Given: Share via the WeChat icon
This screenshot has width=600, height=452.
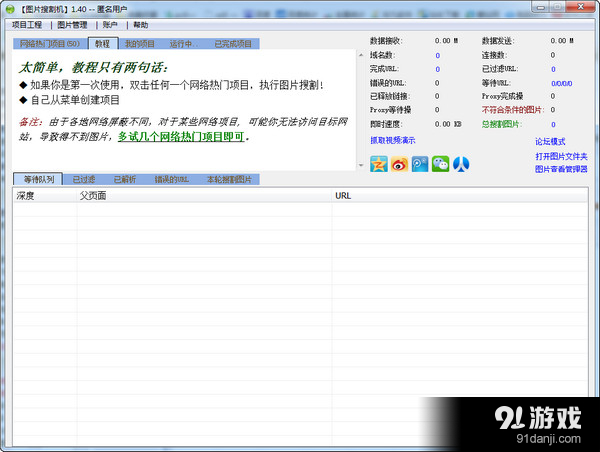Looking at the screenshot, I should [440, 164].
